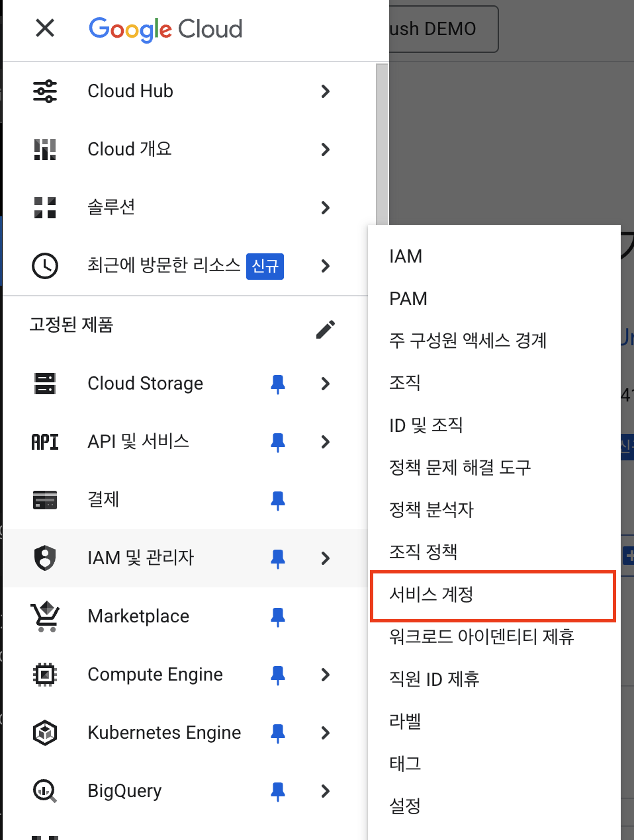Expand the Cloud Hub submenu arrow
The height and width of the screenshot is (840, 634).
pyautogui.click(x=325, y=91)
